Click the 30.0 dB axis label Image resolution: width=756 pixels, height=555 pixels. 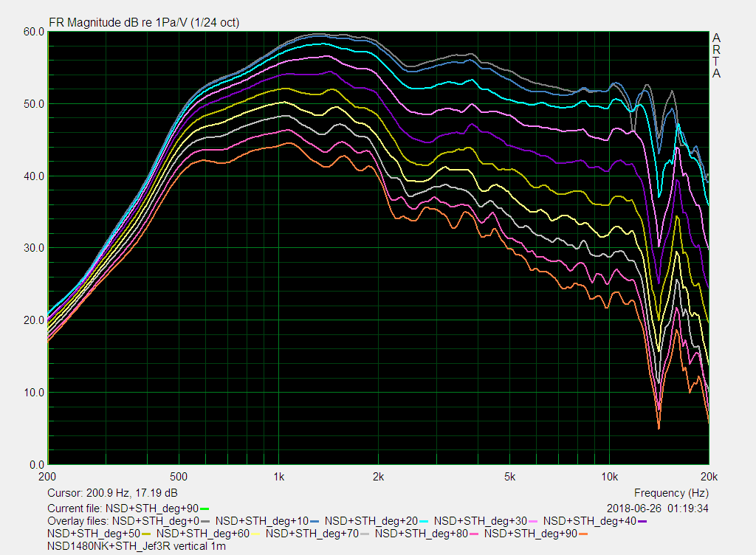[34, 248]
